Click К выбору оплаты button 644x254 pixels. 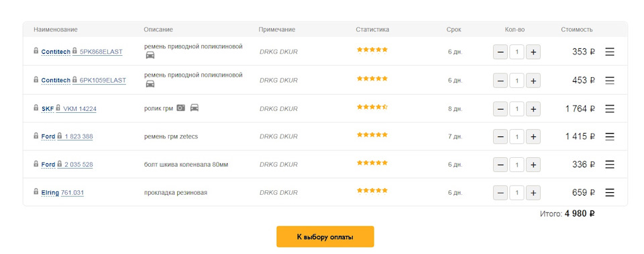point(325,237)
